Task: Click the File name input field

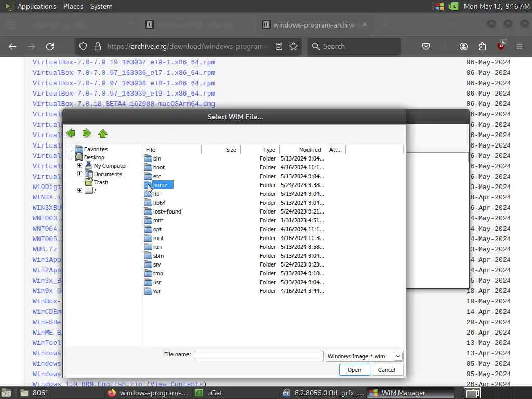Action: pos(259,356)
